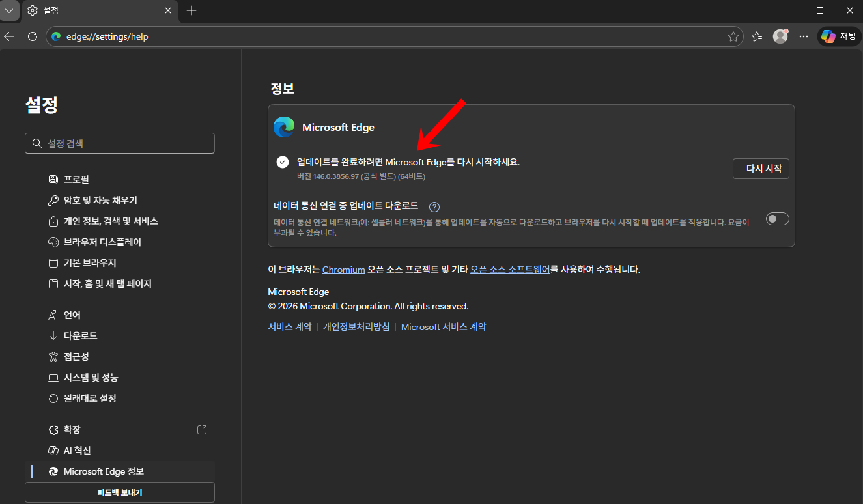Image resolution: width=863 pixels, height=504 pixels.
Task: Click the 프로필 sidebar icon
Action: tap(53, 180)
